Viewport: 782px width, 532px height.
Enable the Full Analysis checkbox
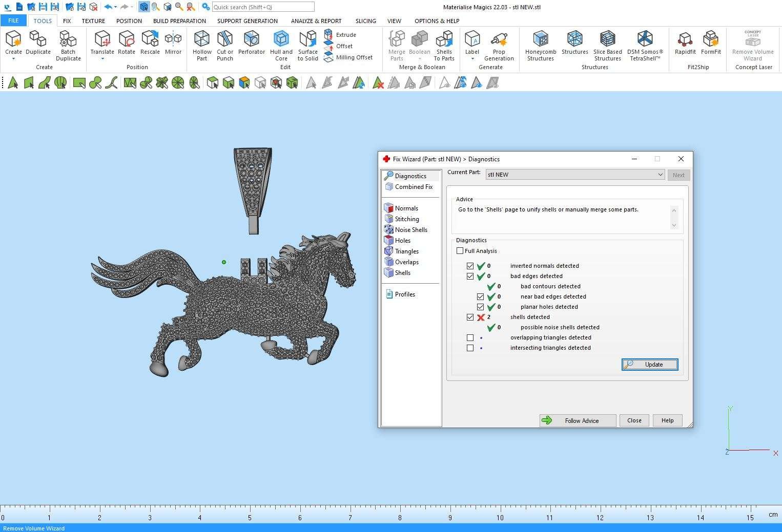tap(460, 251)
